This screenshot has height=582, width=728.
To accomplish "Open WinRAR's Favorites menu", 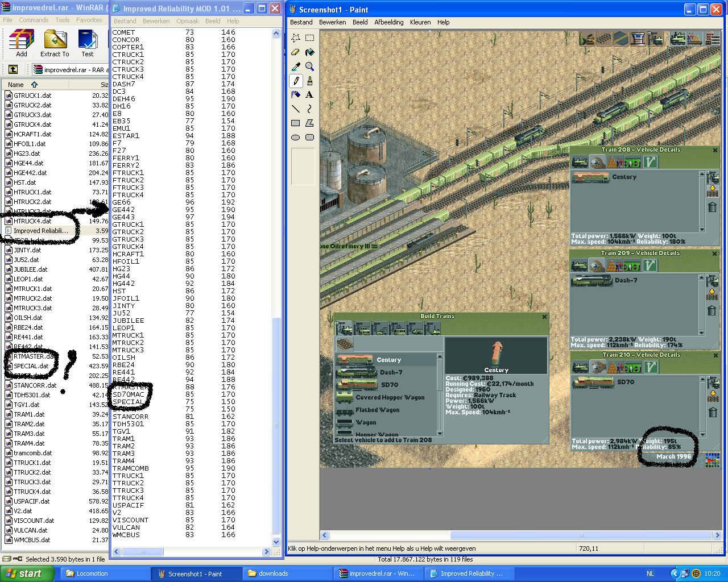I will point(89,20).
